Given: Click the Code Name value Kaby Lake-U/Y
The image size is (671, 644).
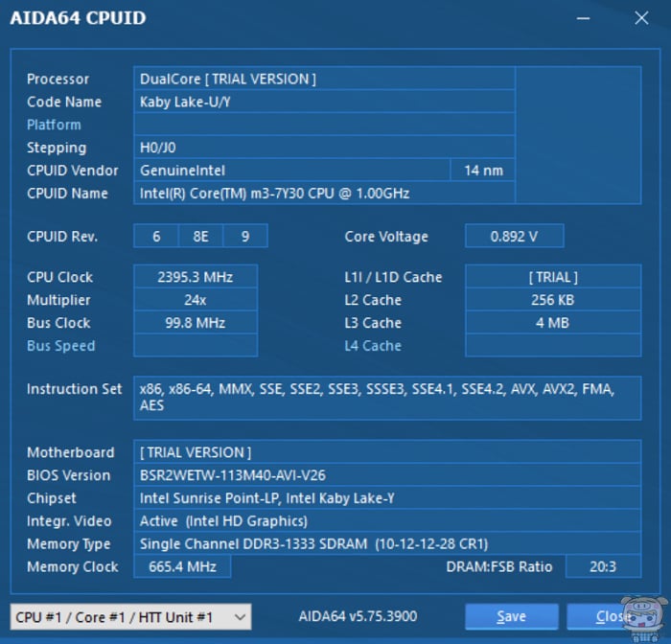Looking at the screenshot, I should (324, 102).
